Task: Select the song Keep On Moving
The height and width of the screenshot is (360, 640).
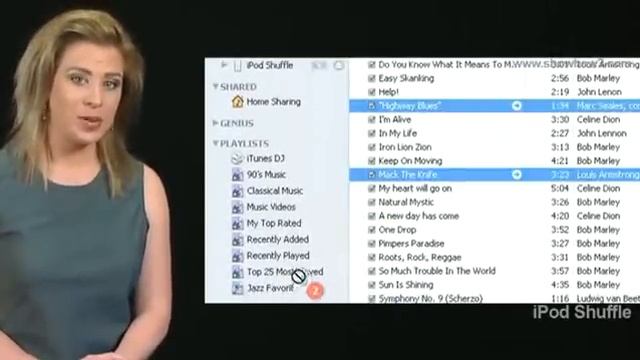Action: click(x=410, y=161)
